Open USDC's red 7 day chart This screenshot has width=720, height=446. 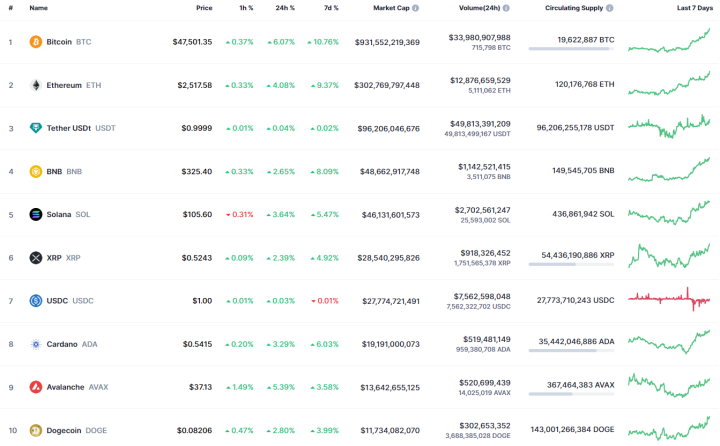pyautogui.click(x=669, y=299)
